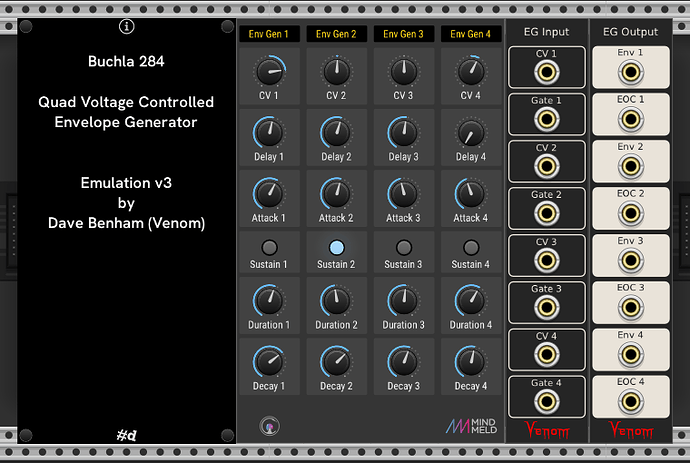The width and height of the screenshot is (690, 463).
Task: Click the CV 1 input jack
Action: pyautogui.click(x=547, y=72)
